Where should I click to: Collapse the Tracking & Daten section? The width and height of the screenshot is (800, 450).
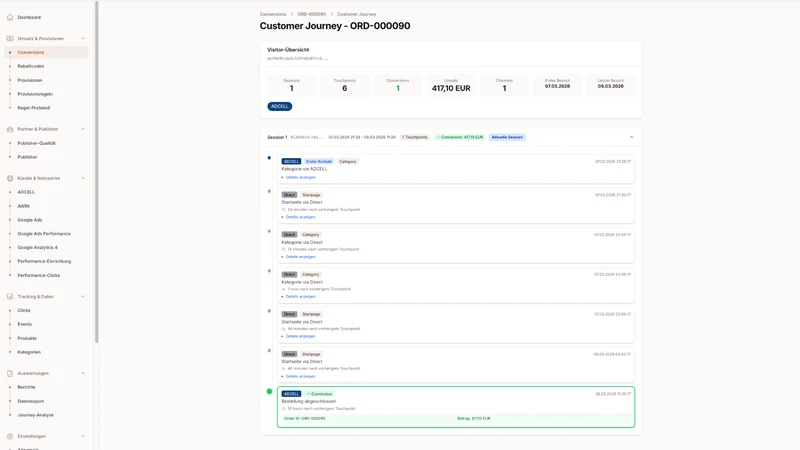pyautogui.click(x=83, y=296)
